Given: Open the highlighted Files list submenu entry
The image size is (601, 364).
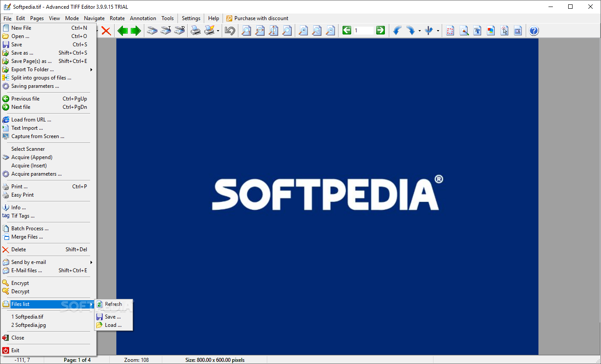Looking at the screenshot, I should [x=49, y=304].
